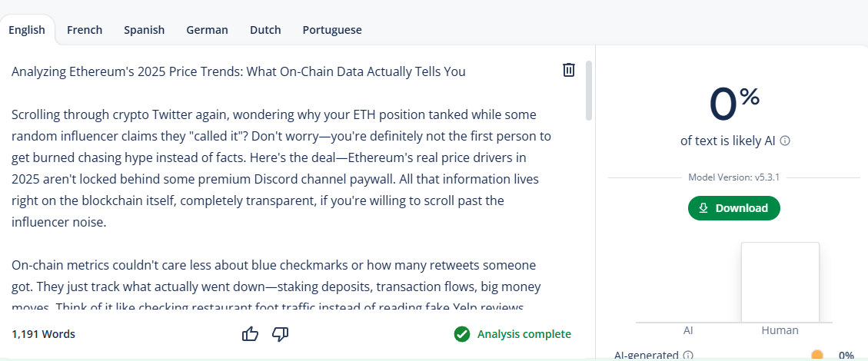Give a thumbs down rating
Screen dimensions: 868x361
pyautogui.click(x=280, y=334)
